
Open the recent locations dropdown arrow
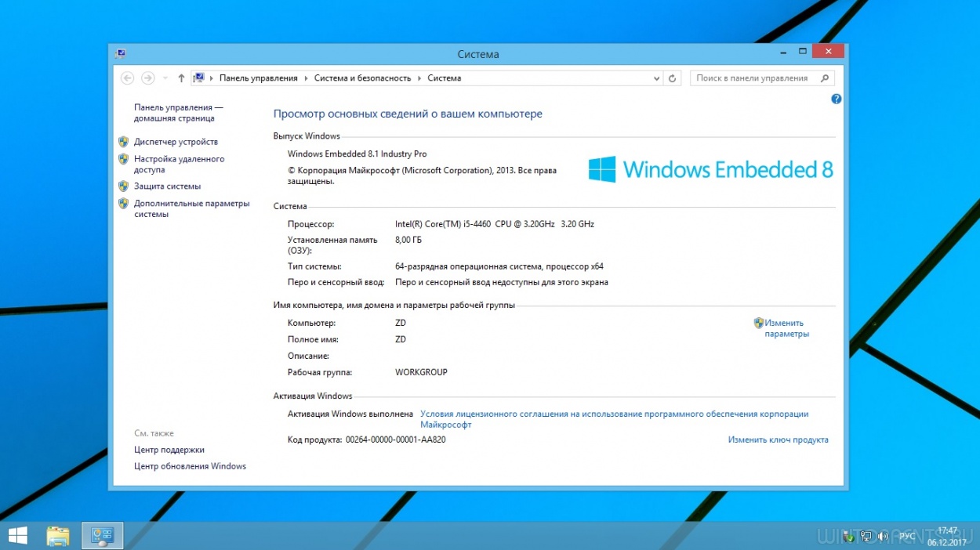[x=165, y=78]
